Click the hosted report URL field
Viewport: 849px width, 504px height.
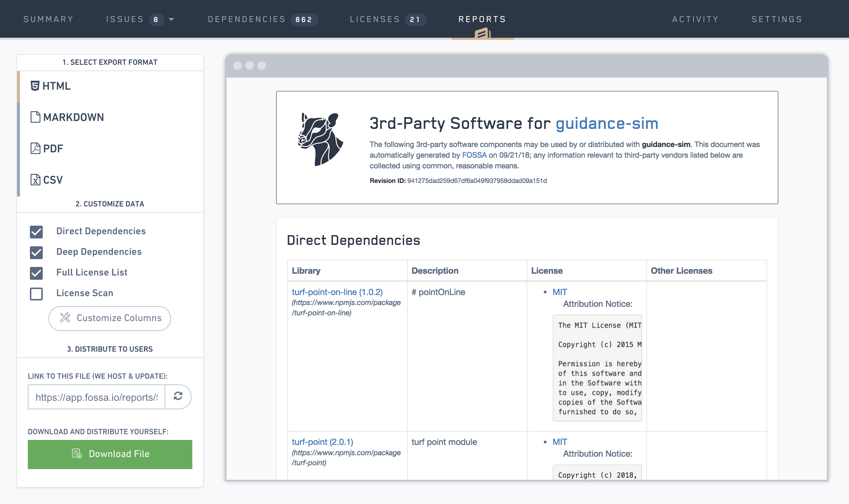click(97, 397)
